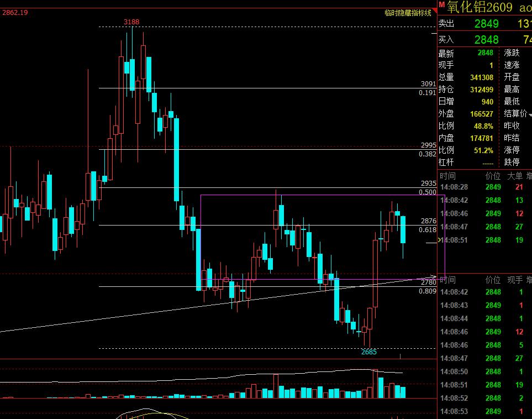Click the 卖出 label
This screenshot has width=532, height=419.
coord(446,23)
